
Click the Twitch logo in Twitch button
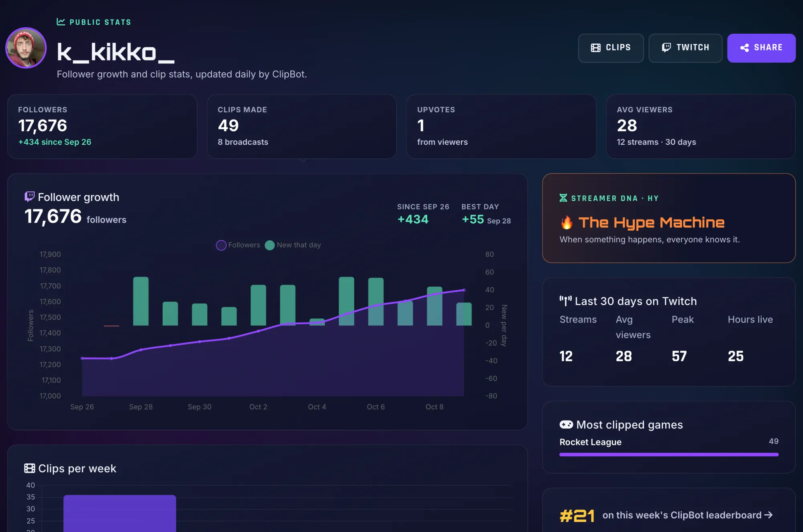pos(666,48)
